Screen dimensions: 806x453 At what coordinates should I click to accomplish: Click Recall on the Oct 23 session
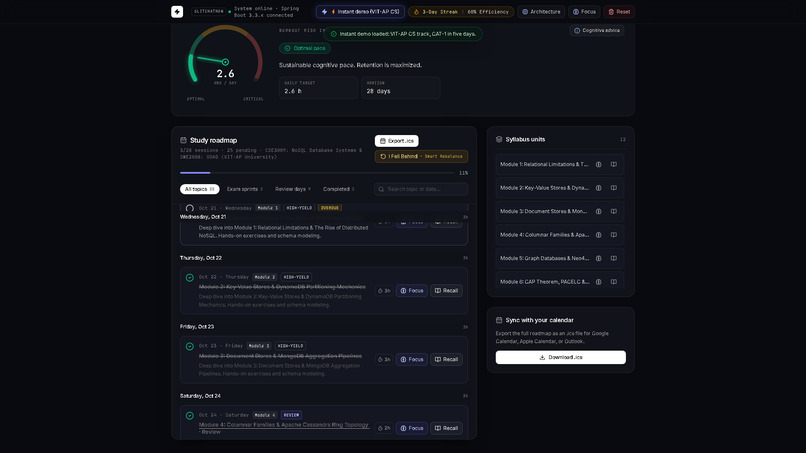click(446, 359)
